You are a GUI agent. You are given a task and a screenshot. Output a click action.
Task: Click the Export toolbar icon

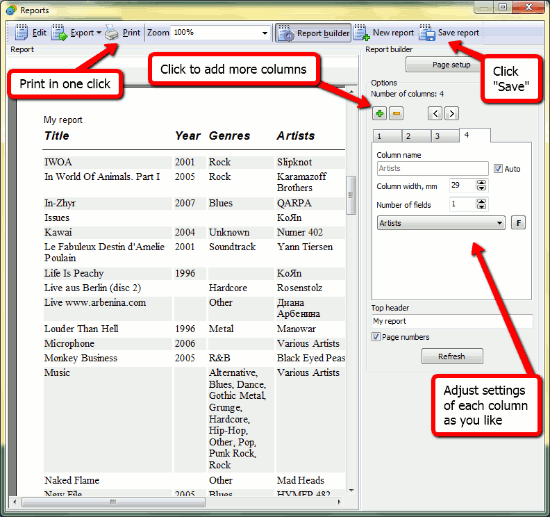pyautogui.click(x=59, y=33)
